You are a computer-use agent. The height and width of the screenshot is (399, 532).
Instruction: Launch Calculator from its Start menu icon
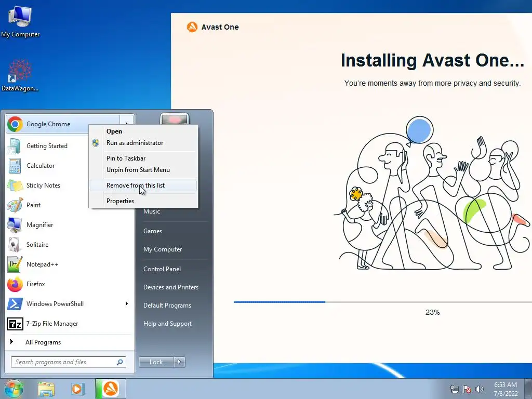15,166
